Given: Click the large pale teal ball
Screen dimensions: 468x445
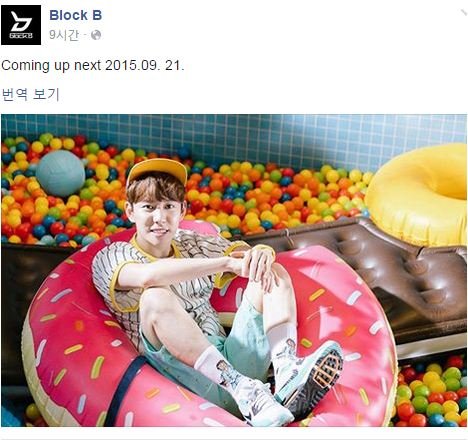Looking at the screenshot, I should [x=61, y=173].
